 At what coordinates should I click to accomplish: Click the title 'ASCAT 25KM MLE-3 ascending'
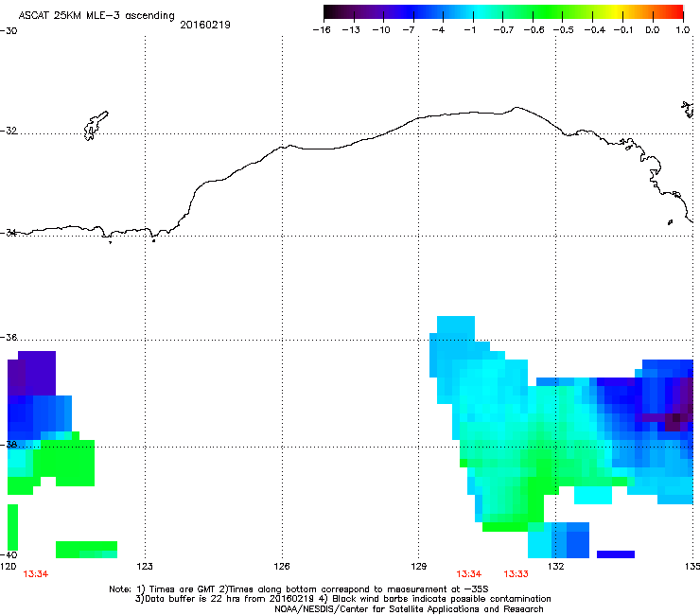click(x=96, y=16)
